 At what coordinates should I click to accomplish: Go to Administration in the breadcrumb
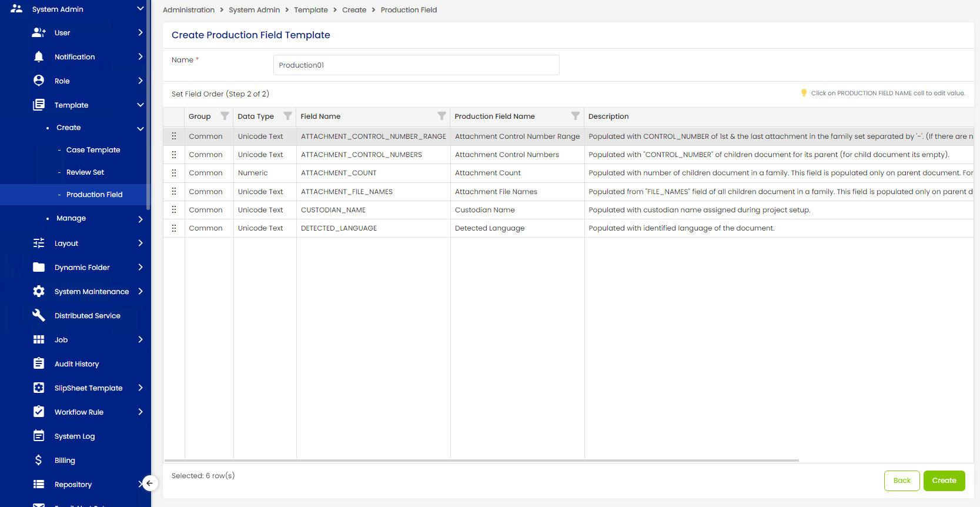click(x=189, y=10)
